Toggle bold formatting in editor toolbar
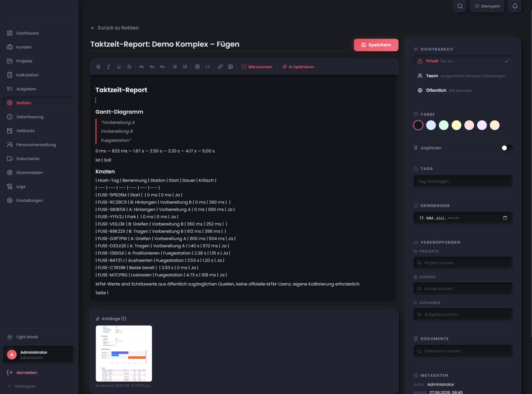The width and height of the screenshot is (532, 394). coord(98,67)
